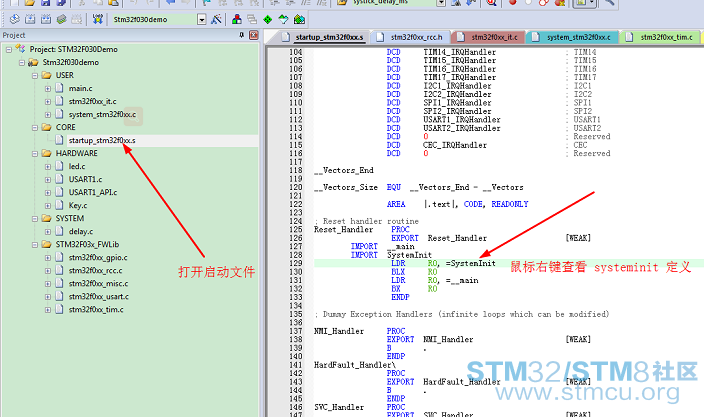This screenshot has height=417, width=704.
Task: Switch to stm32f0xx_tim.c editor tab
Action: click(660, 37)
